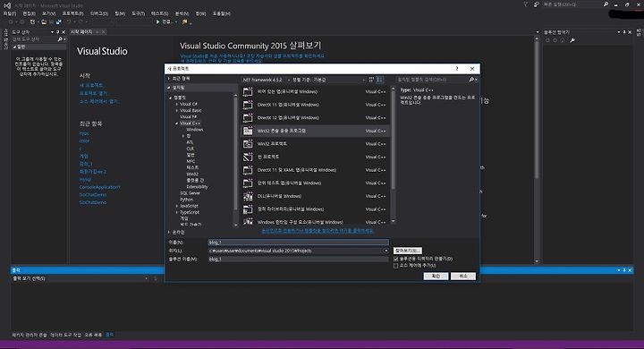This screenshot has height=349, width=644.
Task: Expand Visual Basic templates node
Action: pos(177,111)
